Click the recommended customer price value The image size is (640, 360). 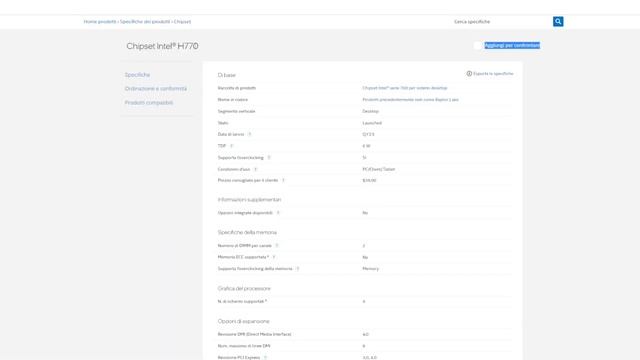click(x=369, y=180)
